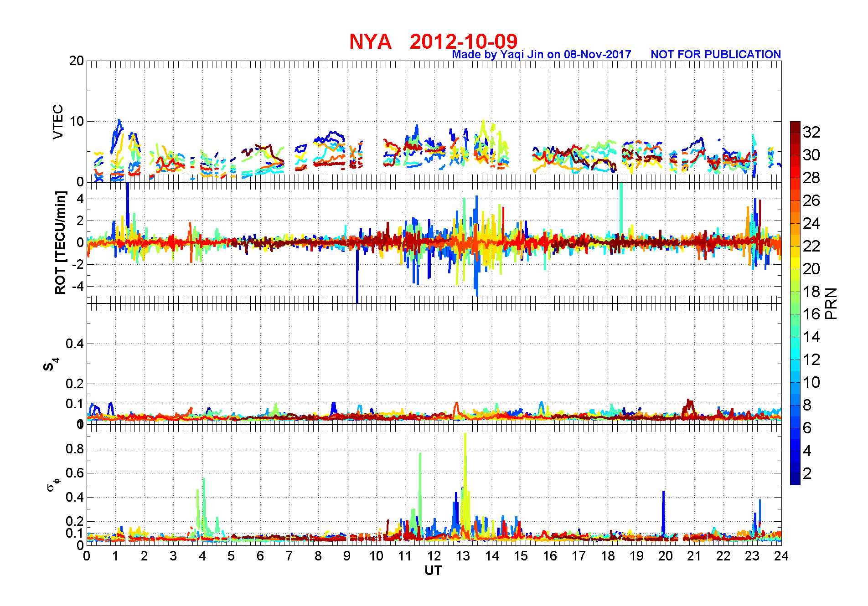
Task: Click UT axis tick label '24'
Action: 781,556
